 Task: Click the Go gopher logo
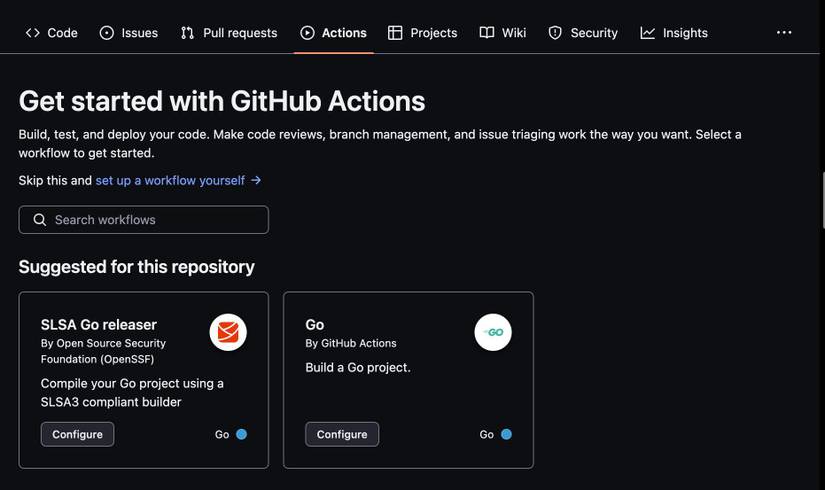click(493, 332)
